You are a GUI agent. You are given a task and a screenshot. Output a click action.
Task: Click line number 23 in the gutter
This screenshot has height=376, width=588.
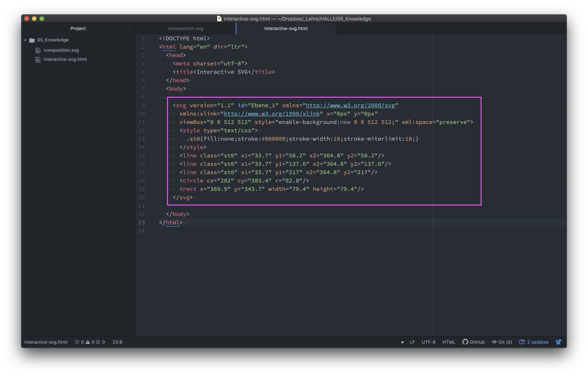142,223
